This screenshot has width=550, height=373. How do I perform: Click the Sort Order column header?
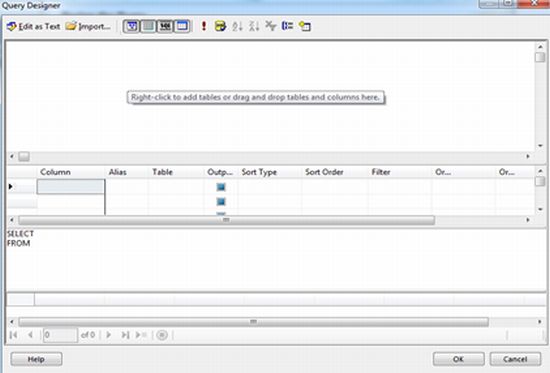[x=335, y=172]
